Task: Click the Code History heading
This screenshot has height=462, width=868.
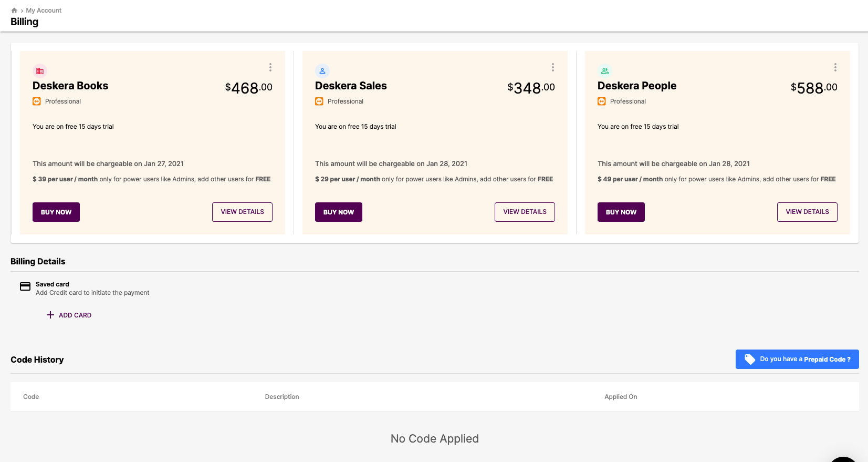Action: pos(37,360)
